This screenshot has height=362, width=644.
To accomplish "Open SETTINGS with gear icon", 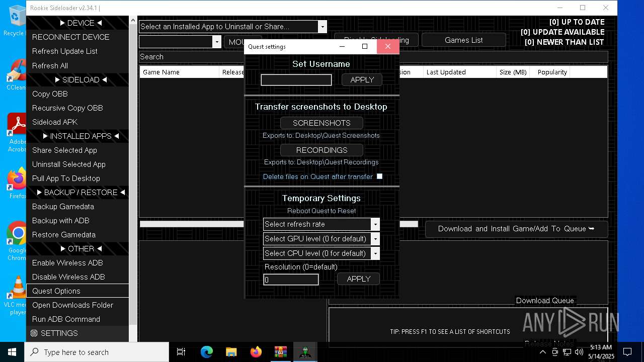I will click(77, 333).
